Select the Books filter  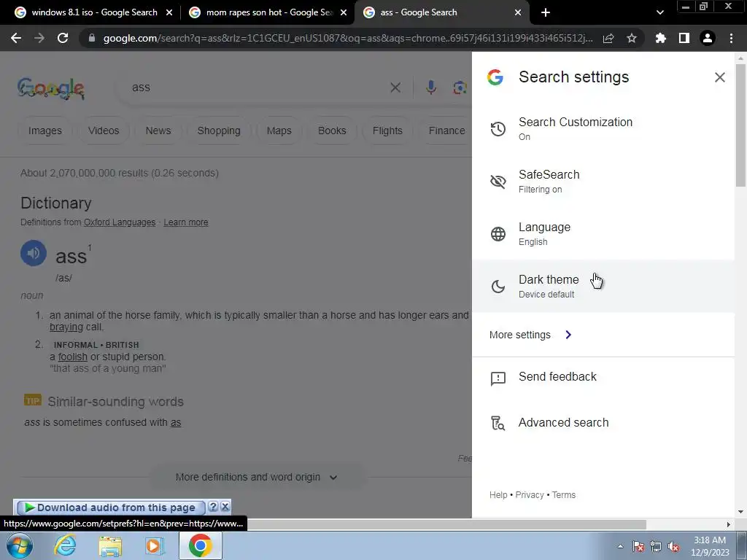click(332, 131)
